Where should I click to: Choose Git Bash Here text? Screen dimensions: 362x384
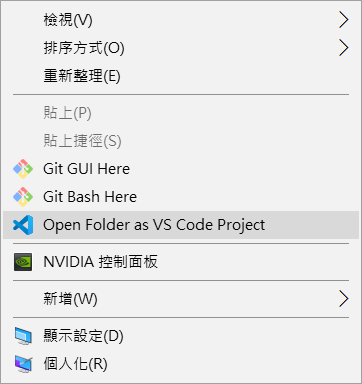click(x=90, y=197)
